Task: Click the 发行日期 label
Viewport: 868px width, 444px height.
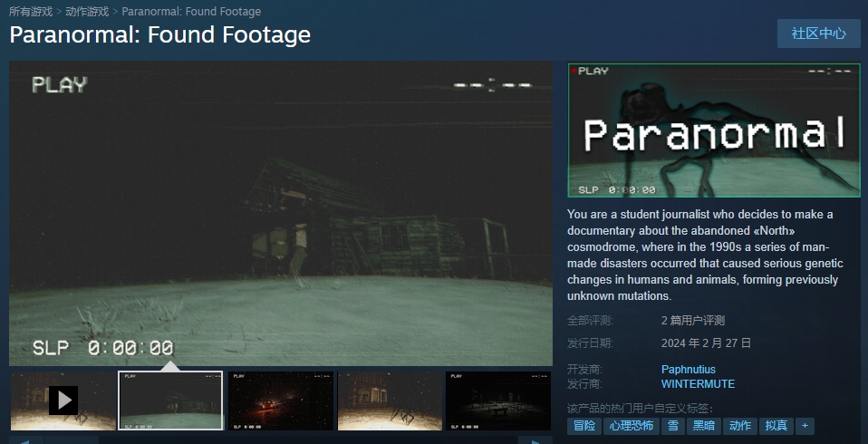Action: (x=590, y=343)
